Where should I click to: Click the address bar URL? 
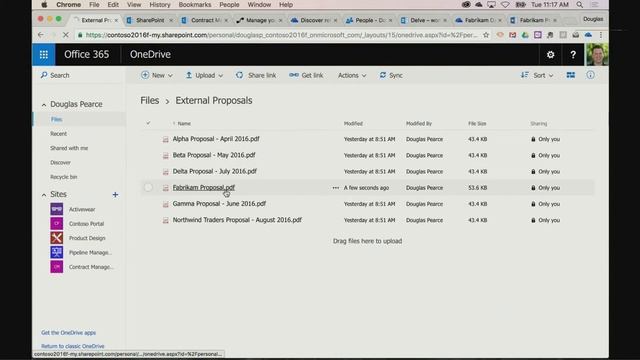click(281, 35)
